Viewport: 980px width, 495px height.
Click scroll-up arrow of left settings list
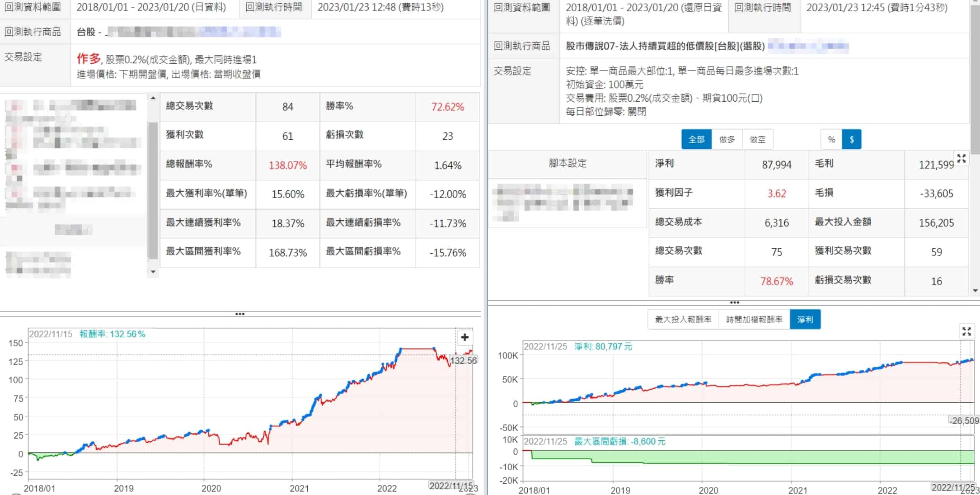[153, 98]
